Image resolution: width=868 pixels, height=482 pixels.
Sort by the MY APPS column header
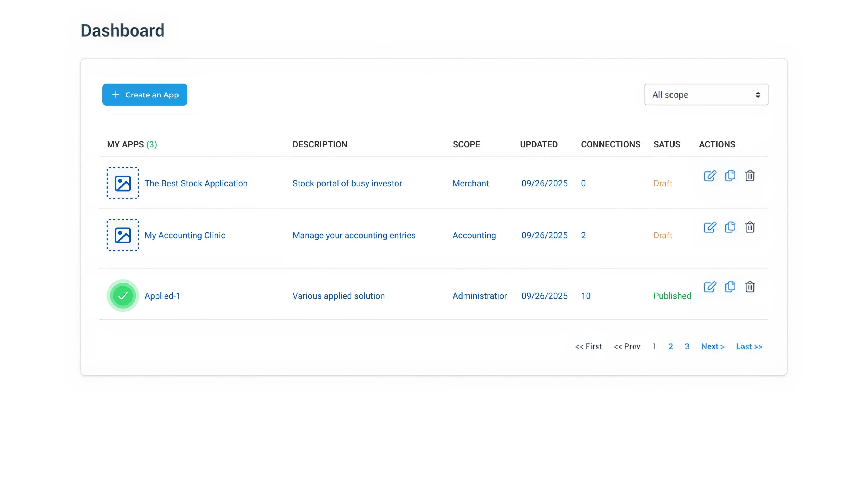pos(131,144)
